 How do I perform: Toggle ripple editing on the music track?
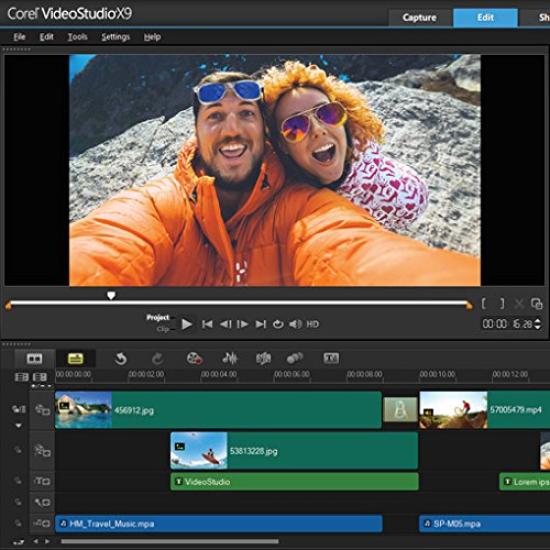pyautogui.click(x=18, y=523)
